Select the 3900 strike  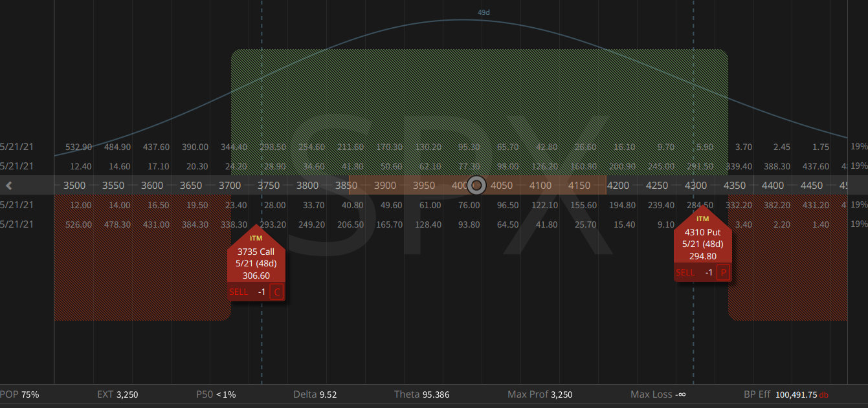tap(385, 186)
